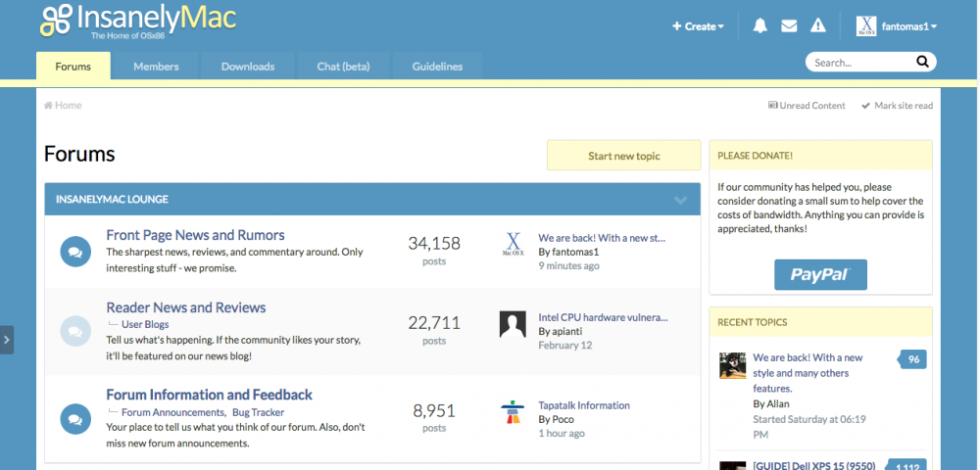
Task: Open the recent topic 'We are back! With a new style'
Action: pos(808,373)
